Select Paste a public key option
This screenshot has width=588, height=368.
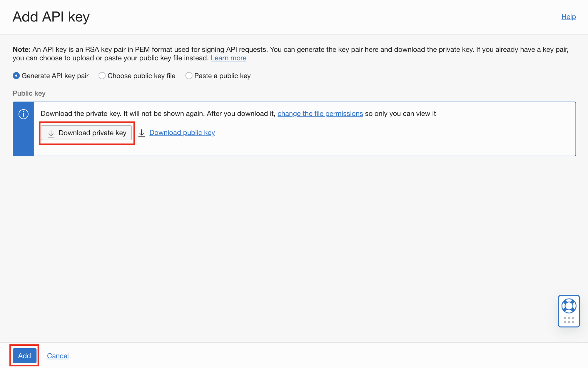(189, 76)
